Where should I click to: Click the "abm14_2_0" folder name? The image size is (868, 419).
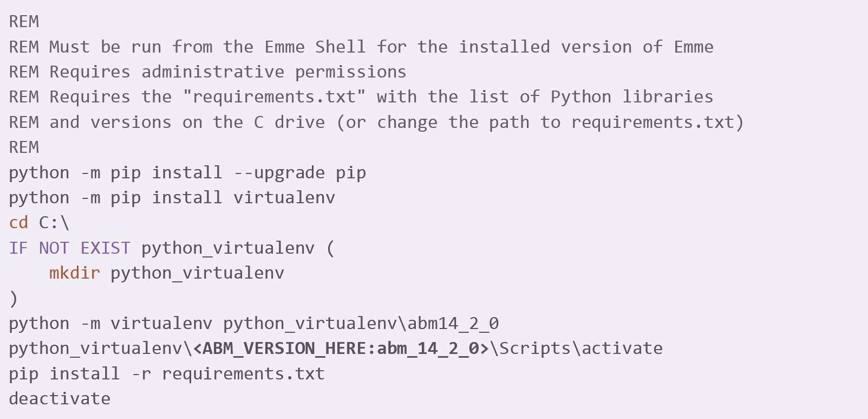453,324
